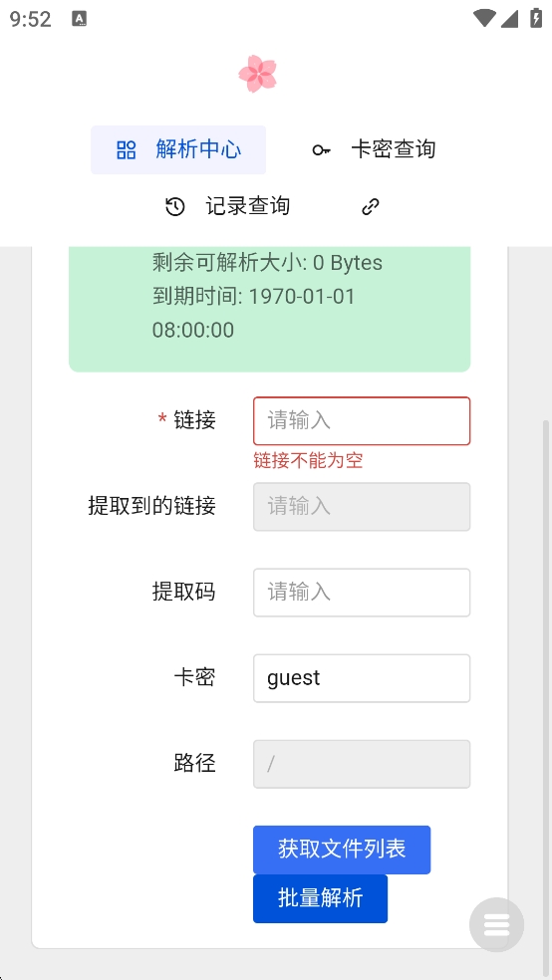
Task: Click the 批量解析 button
Action: [320, 898]
